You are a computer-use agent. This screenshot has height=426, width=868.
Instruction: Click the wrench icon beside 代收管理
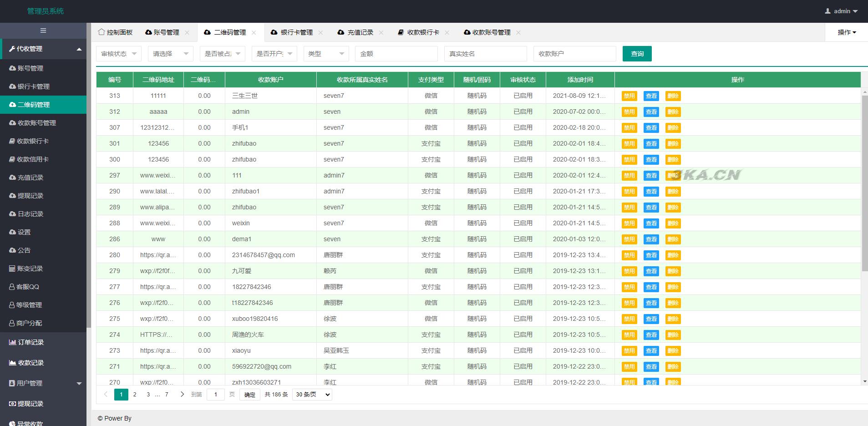tap(12, 49)
